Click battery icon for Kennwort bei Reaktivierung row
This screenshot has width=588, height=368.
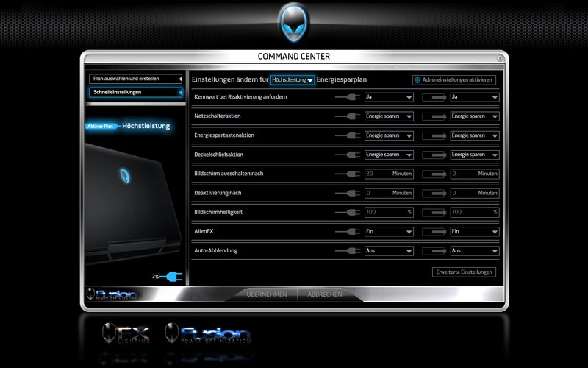tap(434, 98)
